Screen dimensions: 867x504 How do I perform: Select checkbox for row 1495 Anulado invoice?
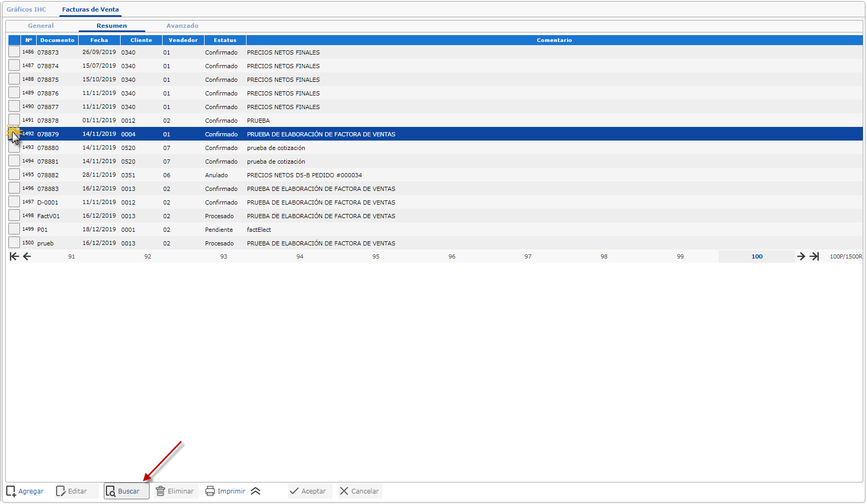click(x=14, y=174)
